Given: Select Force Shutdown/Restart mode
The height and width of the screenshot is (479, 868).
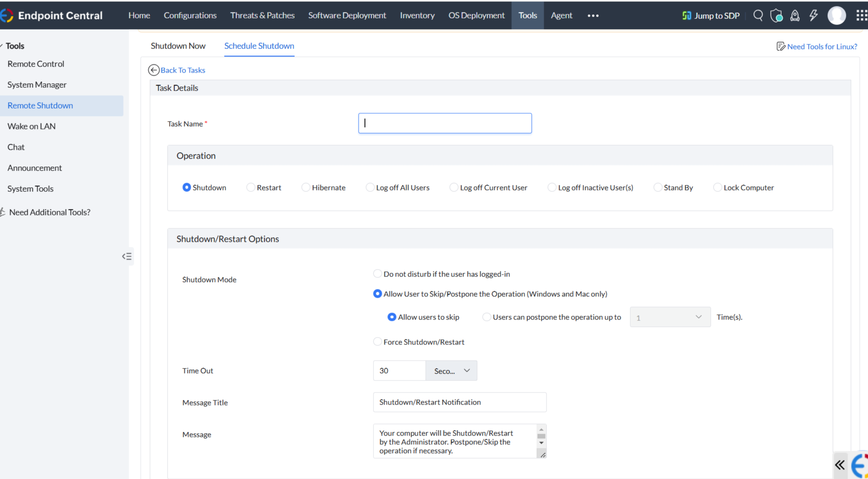Looking at the screenshot, I should click(378, 342).
